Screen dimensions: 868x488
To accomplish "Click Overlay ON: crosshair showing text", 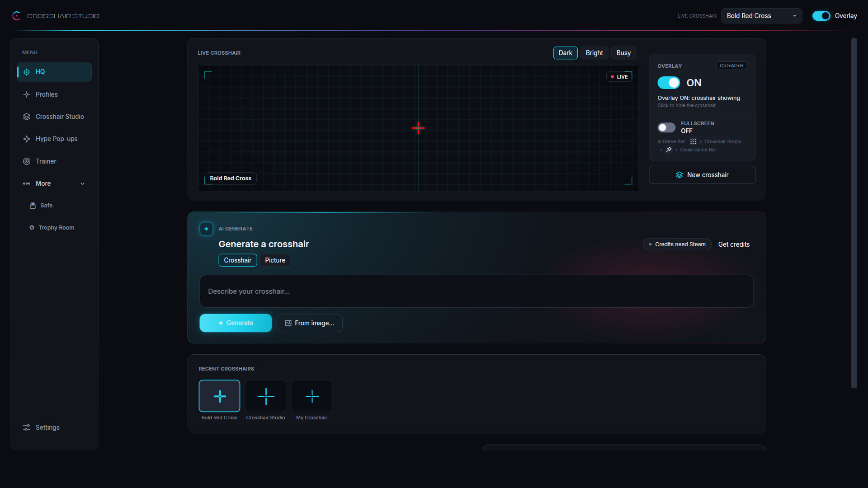I will [698, 98].
